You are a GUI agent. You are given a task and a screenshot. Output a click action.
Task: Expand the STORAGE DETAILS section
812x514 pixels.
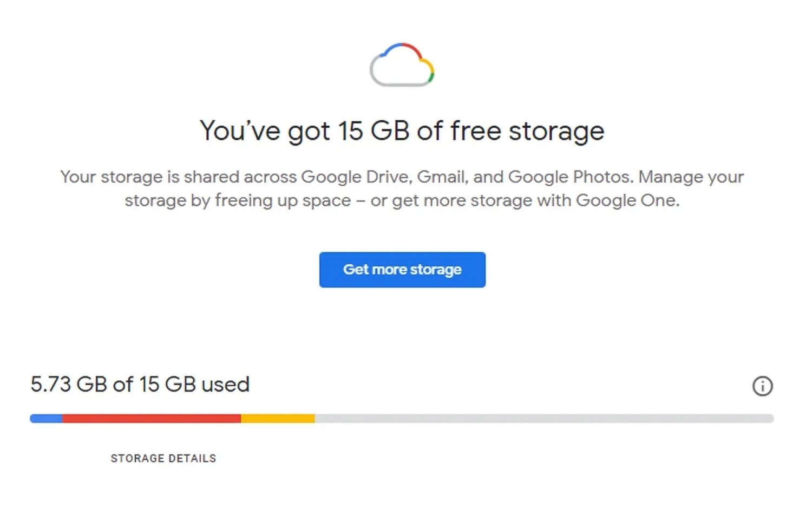[x=163, y=458]
